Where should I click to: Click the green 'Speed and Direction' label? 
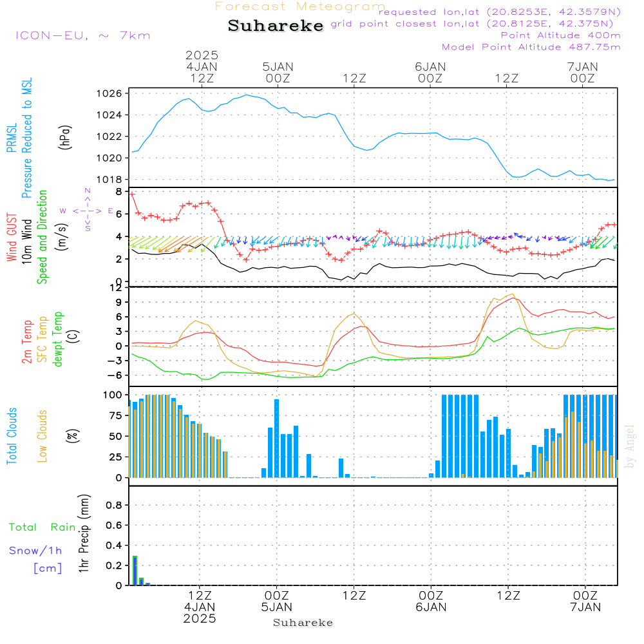tap(43, 237)
